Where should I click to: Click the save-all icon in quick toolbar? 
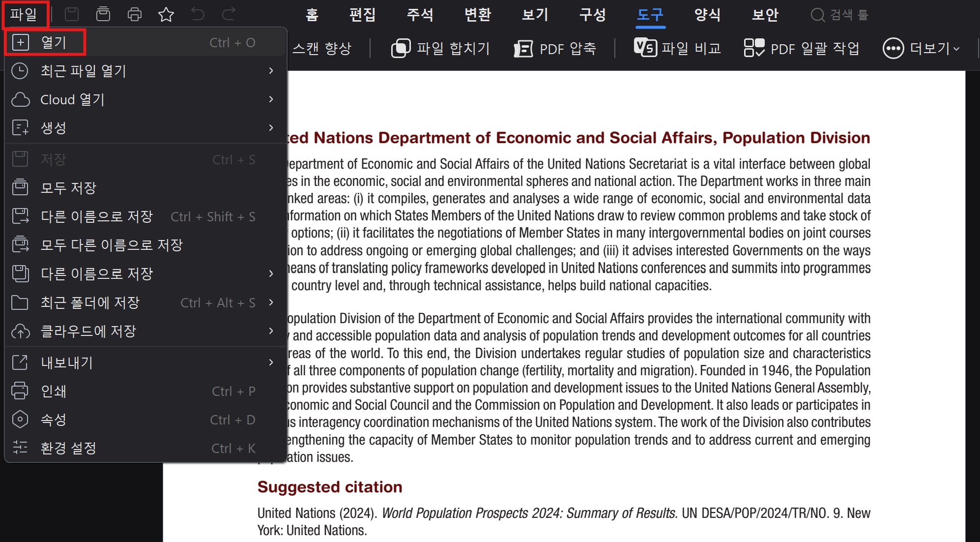[x=103, y=14]
